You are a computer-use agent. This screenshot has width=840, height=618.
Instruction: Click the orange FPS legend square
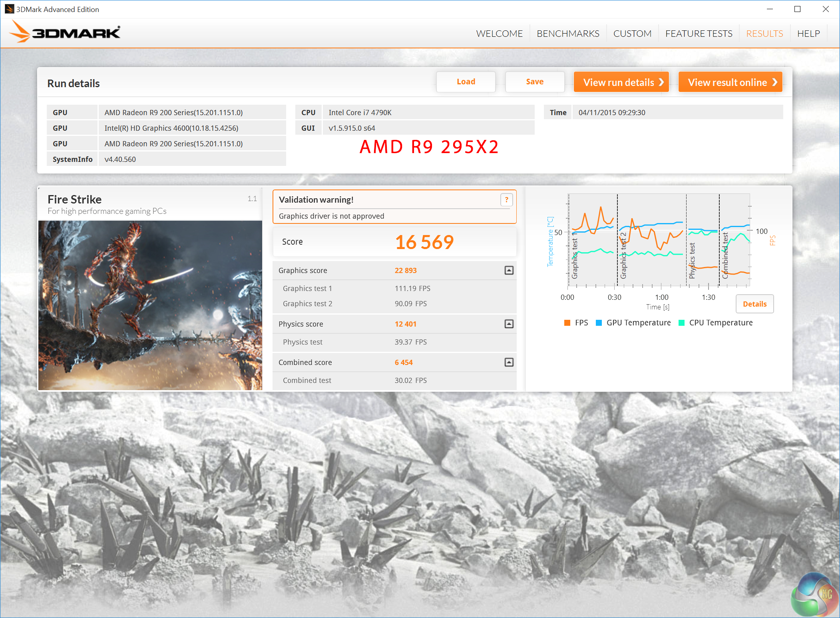click(567, 323)
